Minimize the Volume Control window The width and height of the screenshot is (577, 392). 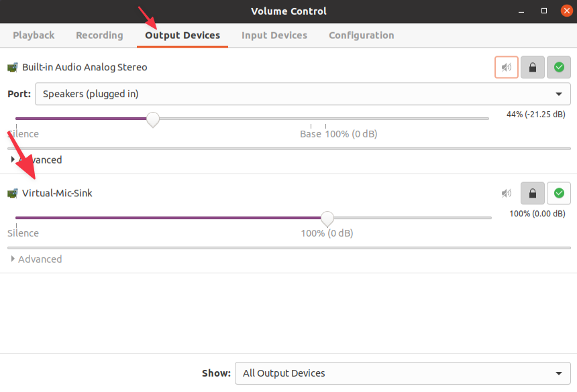point(521,11)
